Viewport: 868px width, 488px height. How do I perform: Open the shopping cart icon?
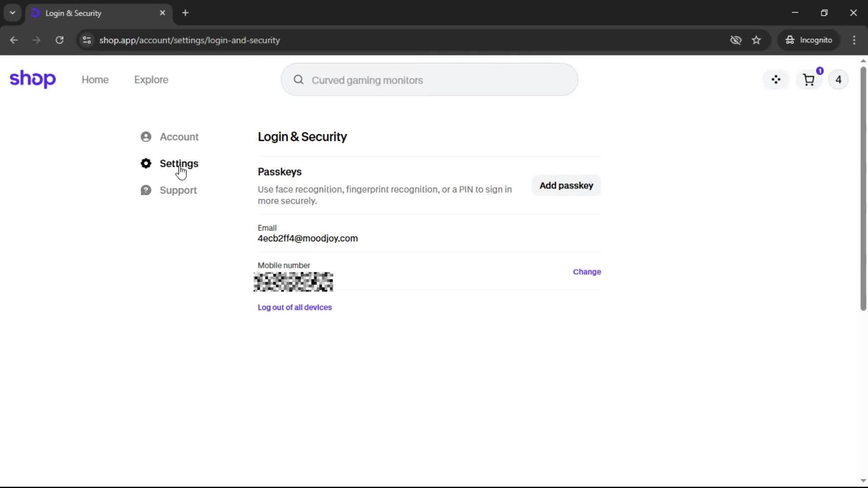point(808,80)
